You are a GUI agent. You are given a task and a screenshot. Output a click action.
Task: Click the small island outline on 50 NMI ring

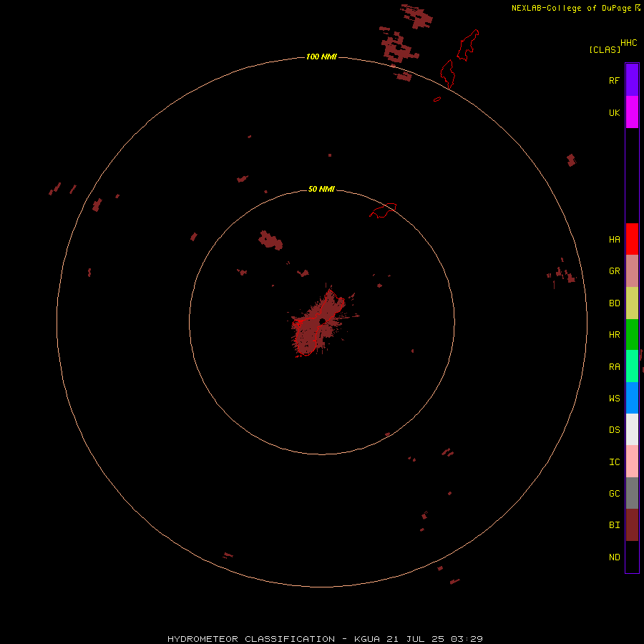pos(384,210)
